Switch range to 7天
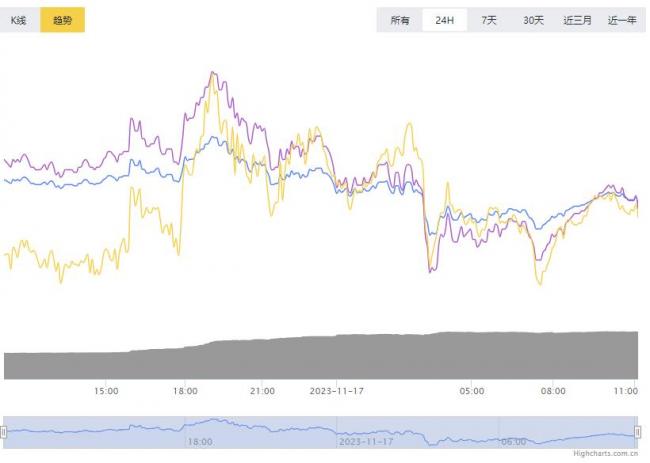 (x=489, y=20)
